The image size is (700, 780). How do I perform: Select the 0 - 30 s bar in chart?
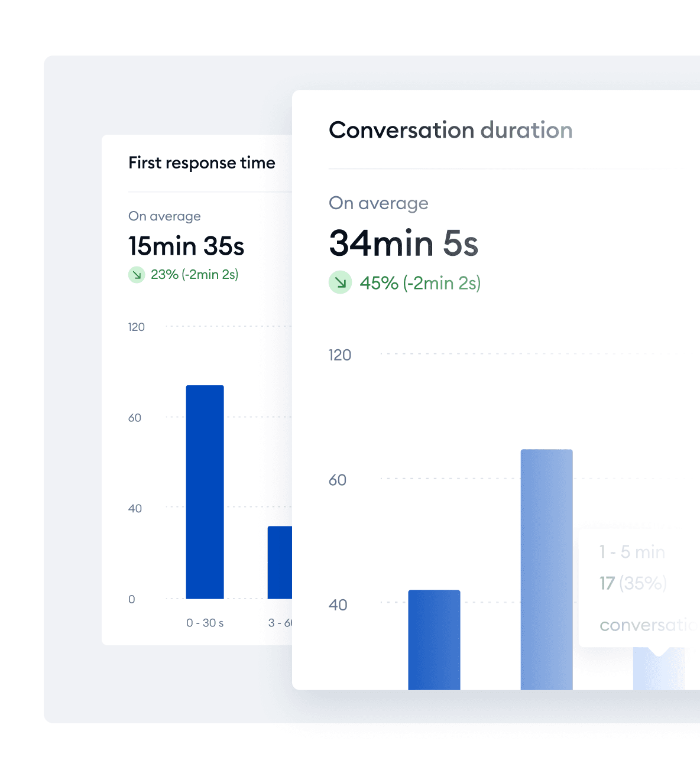(x=205, y=492)
